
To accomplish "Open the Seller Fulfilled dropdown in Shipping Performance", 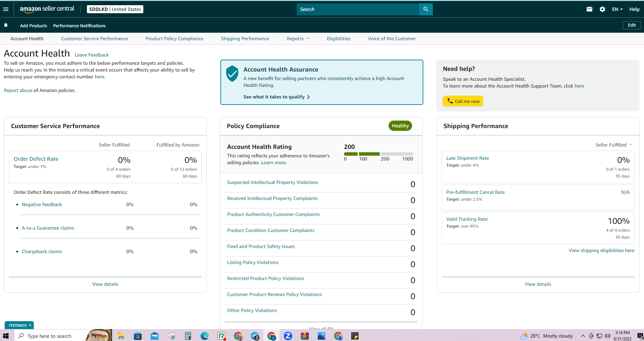I will [614, 145].
